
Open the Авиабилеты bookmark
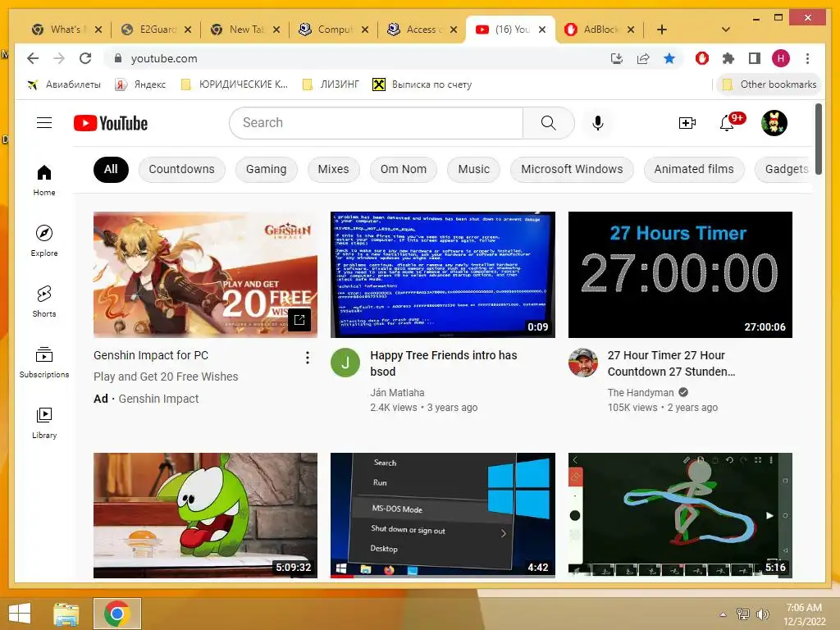click(64, 84)
